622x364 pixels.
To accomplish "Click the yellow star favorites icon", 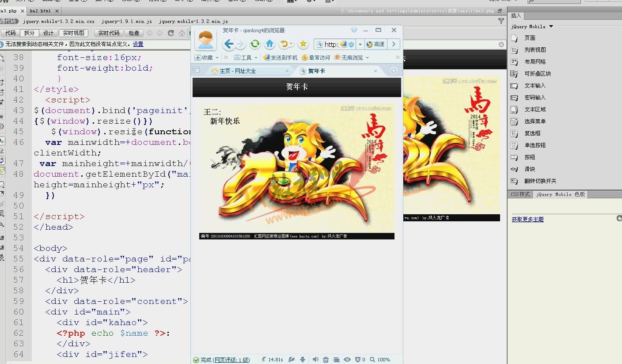I will pyautogui.click(x=303, y=44).
